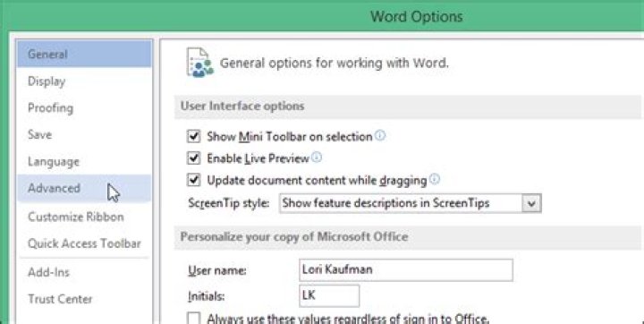The image size is (644, 324).
Task: Click the User name label
Action: [216, 270]
